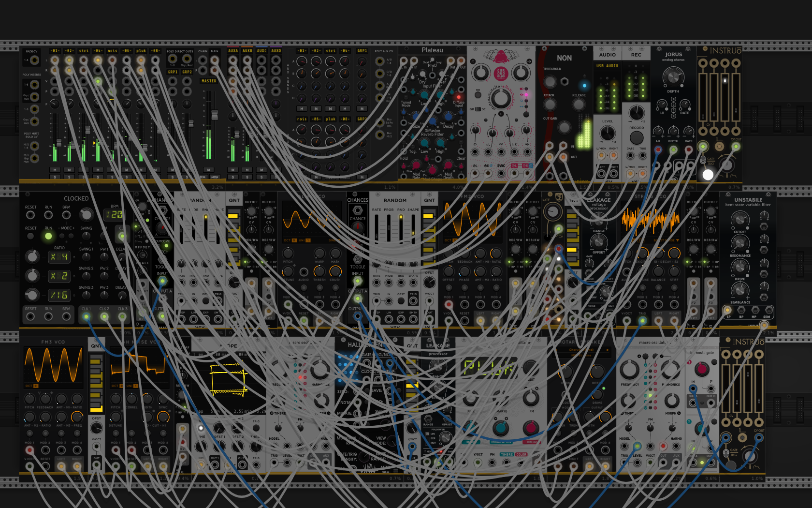Open the USB AUDIO device selector
Image resolution: width=812 pixels, height=508 pixels.
[607, 66]
